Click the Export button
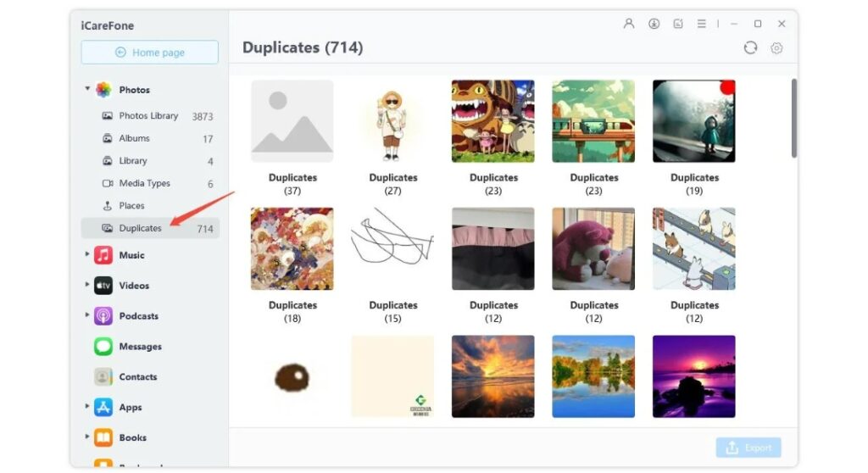 coord(748,448)
